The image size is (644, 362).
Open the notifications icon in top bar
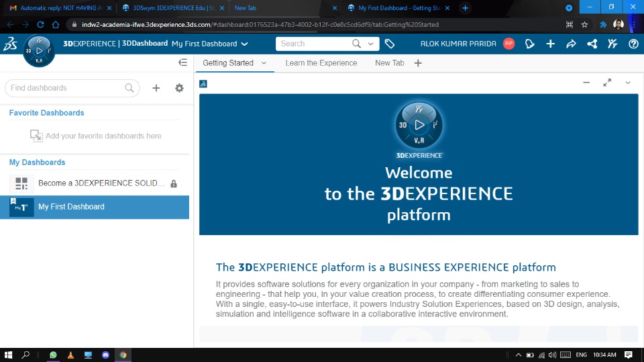529,44
